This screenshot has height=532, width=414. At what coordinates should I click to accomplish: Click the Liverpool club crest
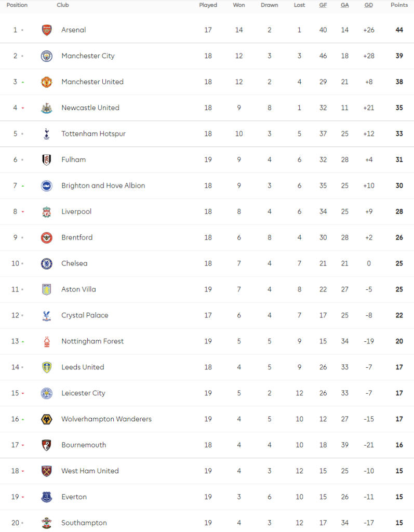click(47, 212)
